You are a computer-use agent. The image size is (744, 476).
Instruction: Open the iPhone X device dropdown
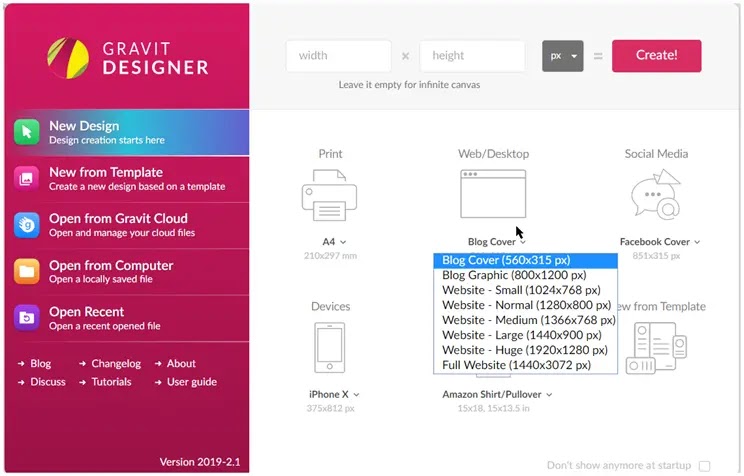coord(334,394)
